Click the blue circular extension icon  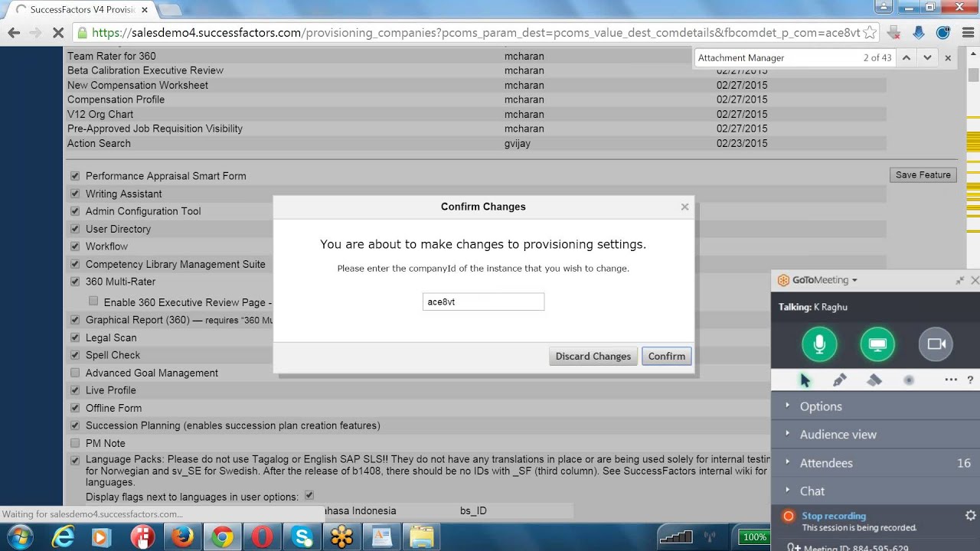[x=943, y=33]
